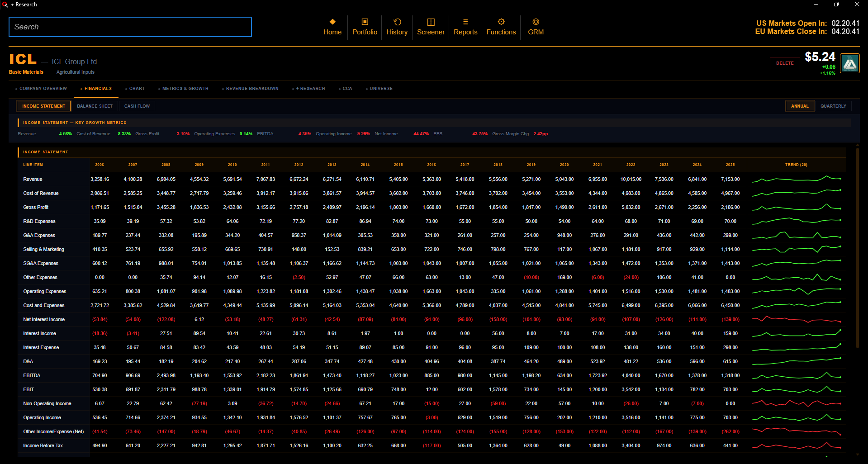Select the Revenue row label

(33, 180)
